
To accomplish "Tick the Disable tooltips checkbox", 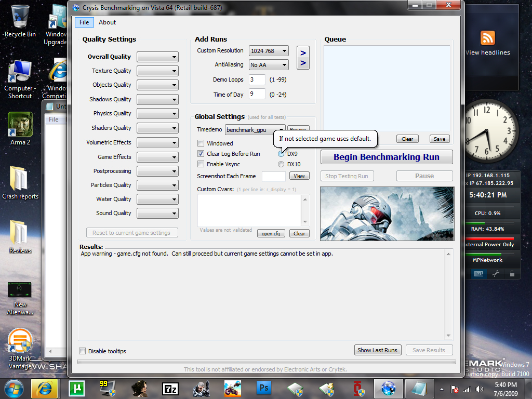I will (x=83, y=351).
